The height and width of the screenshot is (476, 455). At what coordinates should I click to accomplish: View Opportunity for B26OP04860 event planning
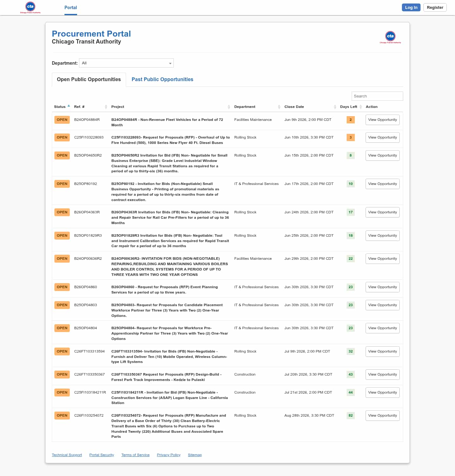coord(383,287)
